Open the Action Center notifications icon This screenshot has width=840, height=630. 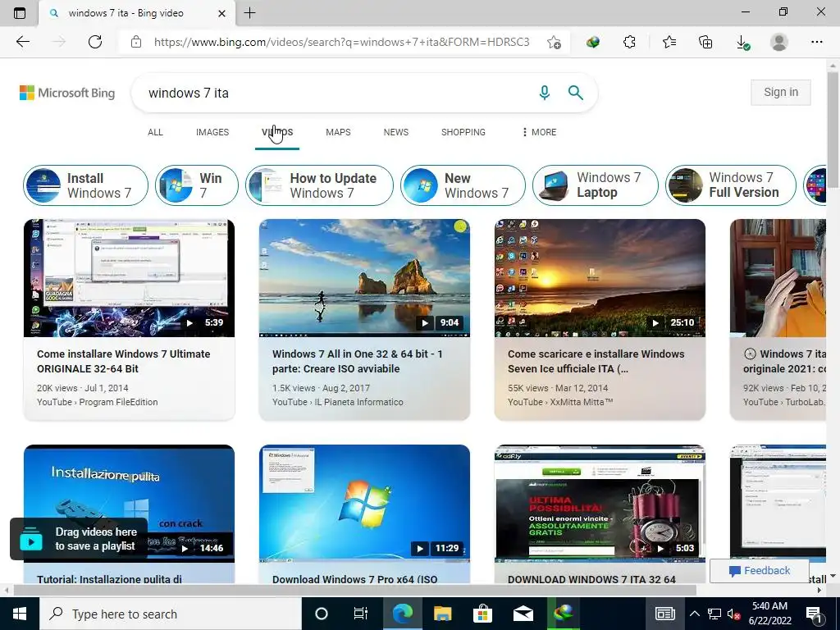tap(813, 614)
